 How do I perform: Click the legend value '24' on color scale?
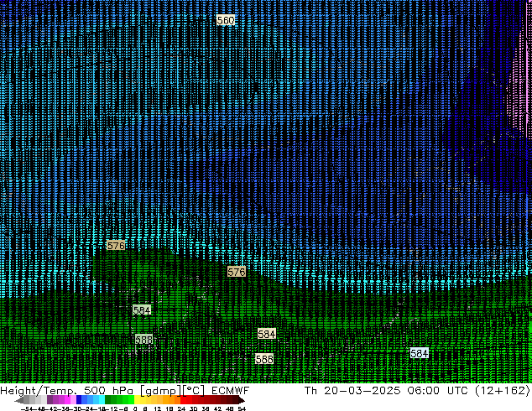[181, 408]
